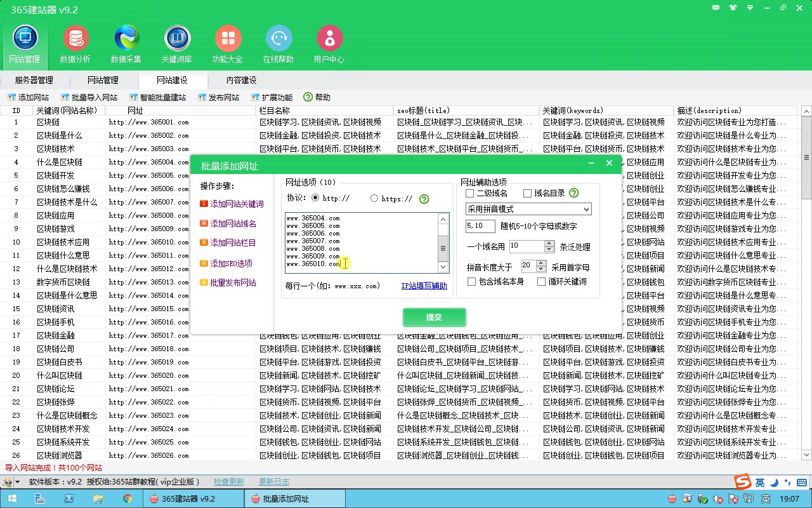Enable the 循环关键词 checkbox
Viewport: 812px width, 508px height.
[541, 281]
